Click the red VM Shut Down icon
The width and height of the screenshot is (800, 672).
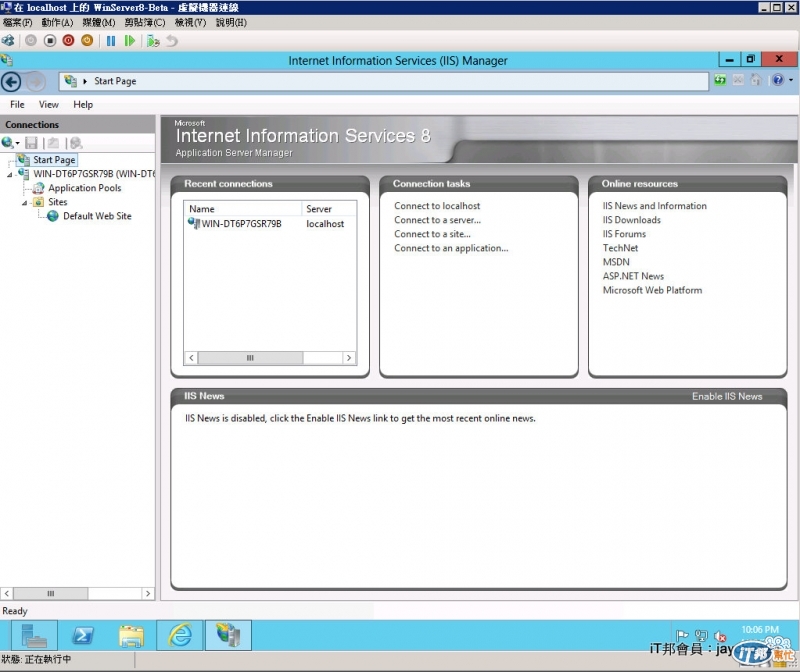(x=68, y=40)
